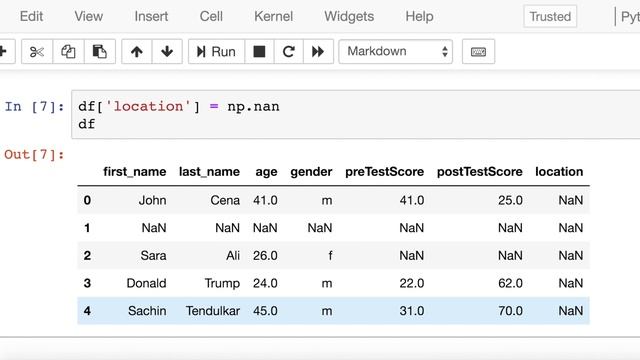The width and height of the screenshot is (640, 360).
Task: Click the Ali last name cell
Action: (233, 256)
